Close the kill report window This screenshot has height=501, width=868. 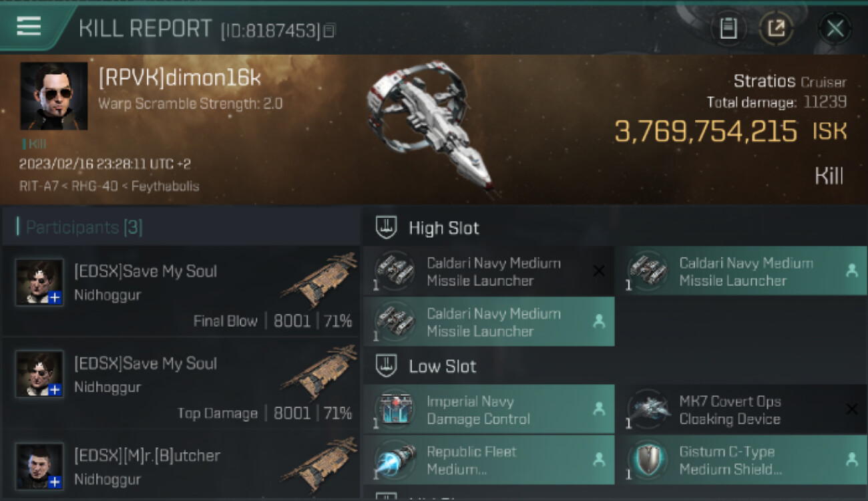pos(835,29)
